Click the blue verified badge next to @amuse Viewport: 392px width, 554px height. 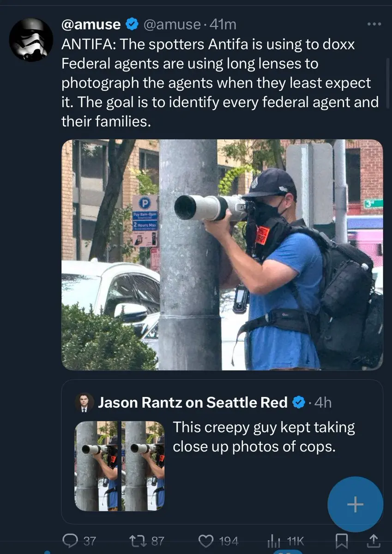click(133, 24)
